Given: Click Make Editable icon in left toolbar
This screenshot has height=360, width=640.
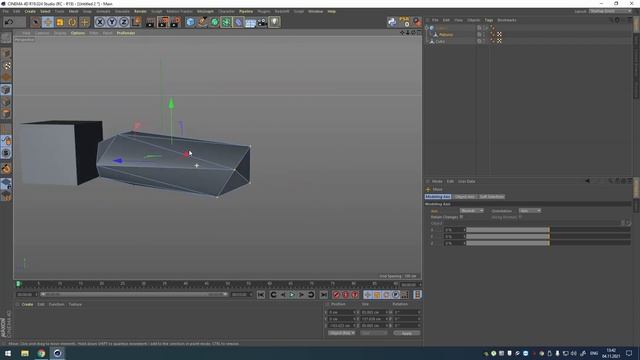Looking at the screenshot, I should pos(6,38).
